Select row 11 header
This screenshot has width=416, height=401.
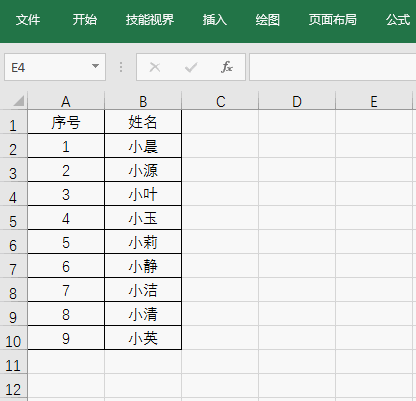(13, 362)
